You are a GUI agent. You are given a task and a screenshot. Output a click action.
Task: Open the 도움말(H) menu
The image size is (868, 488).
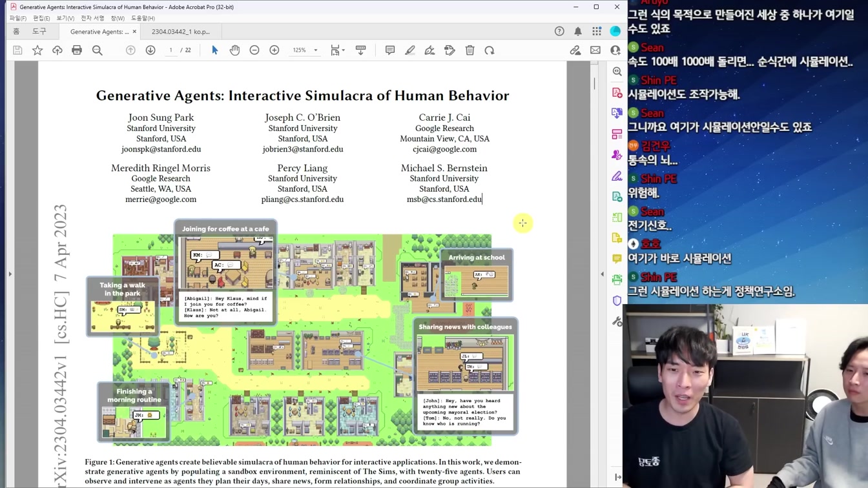143,18
